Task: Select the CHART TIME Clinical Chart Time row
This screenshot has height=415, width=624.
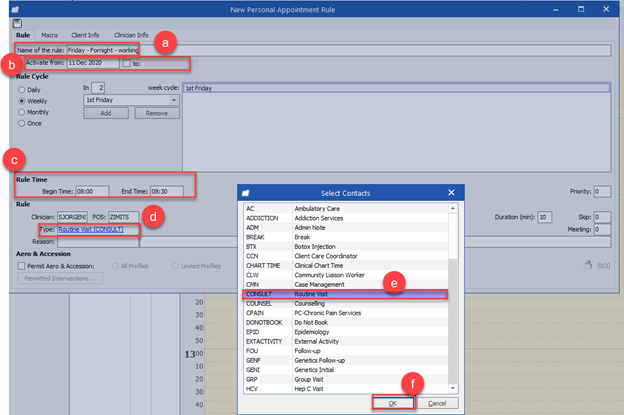Action: point(345,265)
